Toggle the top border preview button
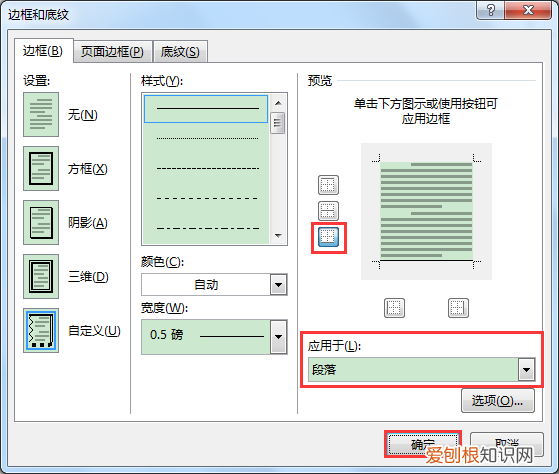Screen dimensions: 559x474 pos(328,185)
